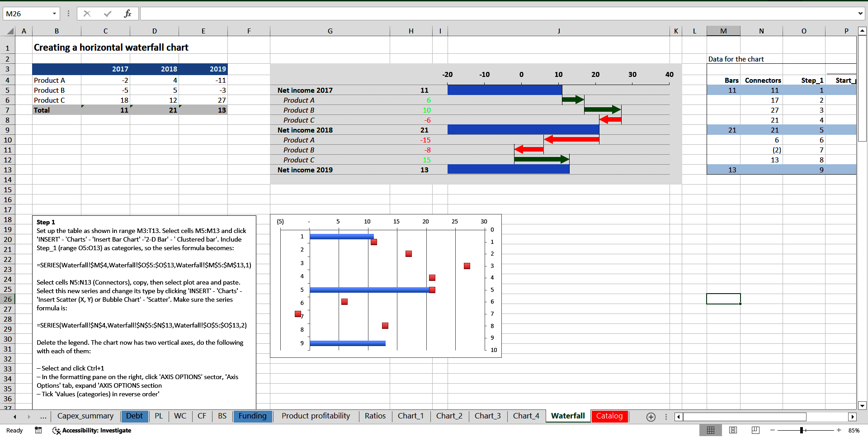868x437 pixels.
Task: Click the (2) cell in Connectors column
Action: pyautogui.click(x=761, y=150)
